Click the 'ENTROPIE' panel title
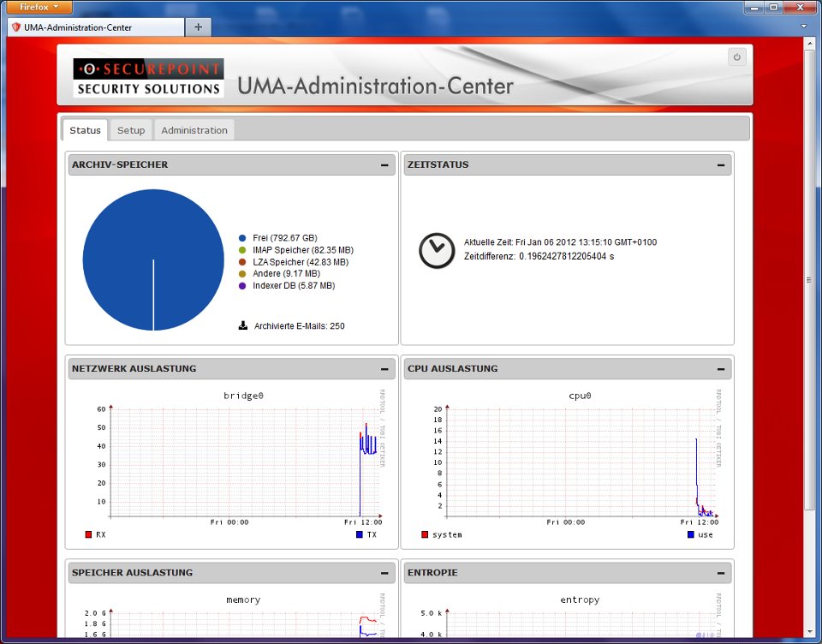This screenshot has width=822, height=644. pos(432,573)
